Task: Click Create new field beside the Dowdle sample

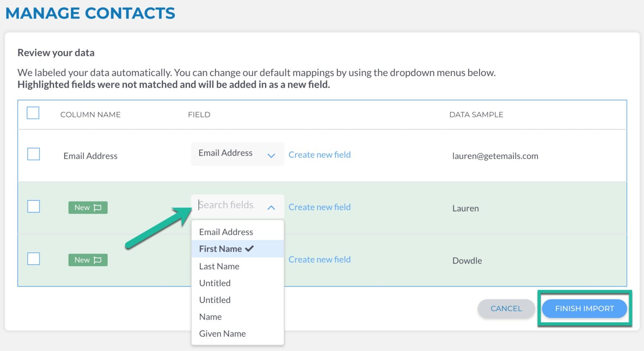Action: click(x=319, y=259)
